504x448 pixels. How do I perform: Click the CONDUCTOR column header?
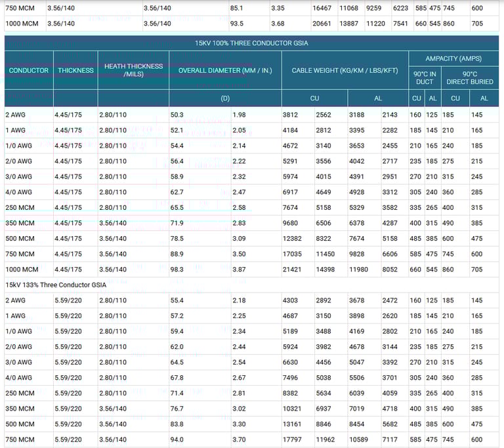(x=29, y=70)
